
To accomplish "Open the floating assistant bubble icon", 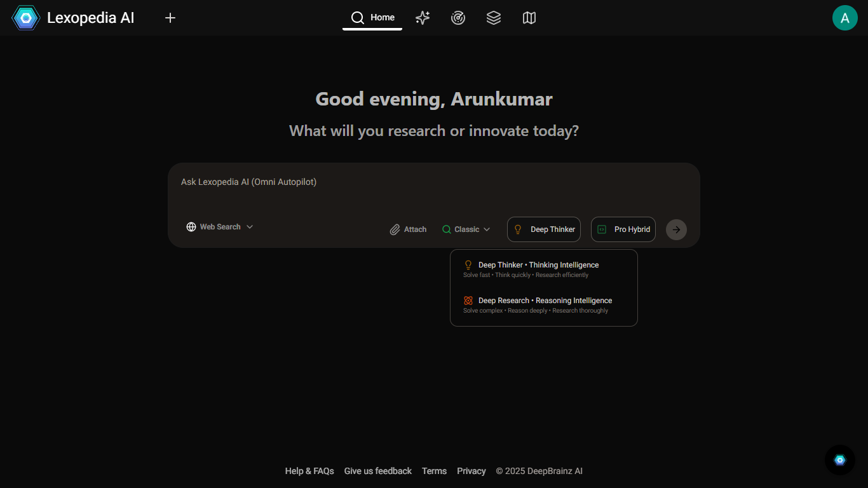I will (840, 460).
